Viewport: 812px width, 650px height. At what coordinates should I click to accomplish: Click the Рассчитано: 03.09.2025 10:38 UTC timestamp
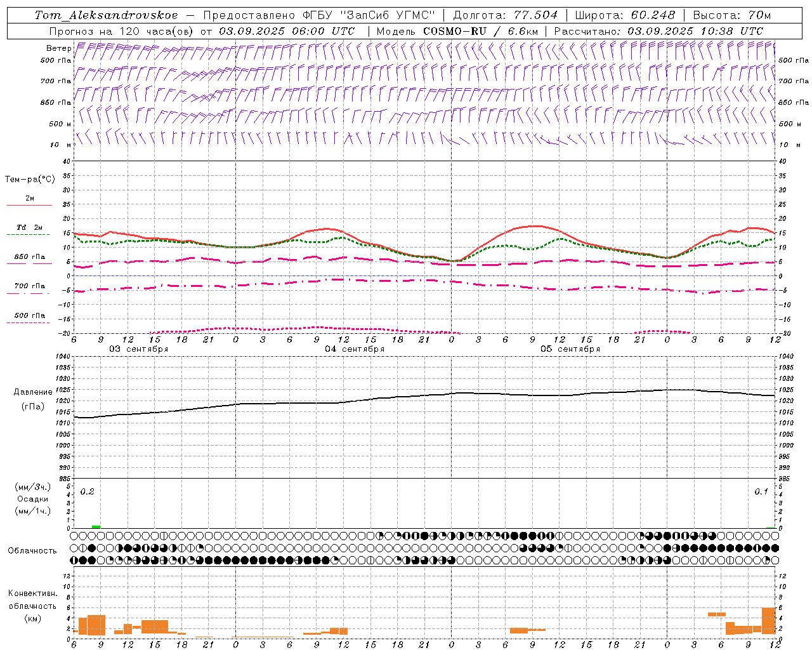[658, 31]
